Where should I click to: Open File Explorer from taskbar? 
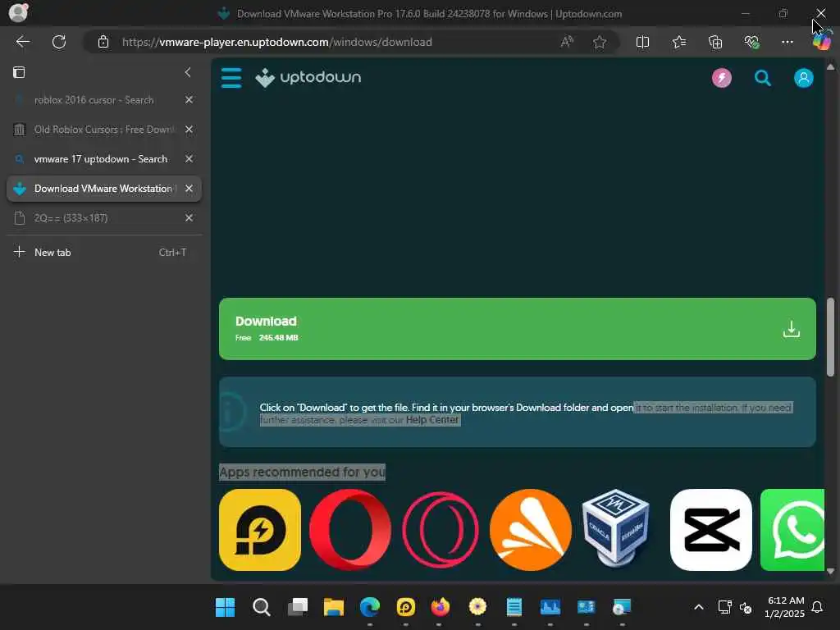(x=333, y=607)
